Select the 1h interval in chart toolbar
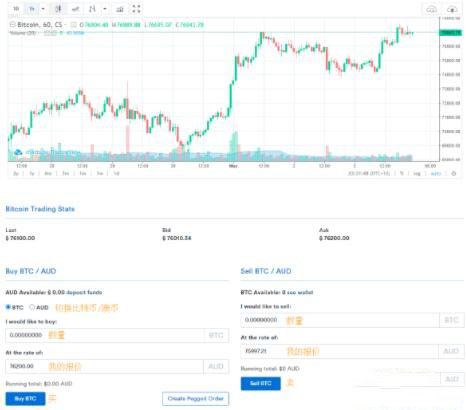The width and height of the screenshot is (466, 410). pyautogui.click(x=32, y=9)
